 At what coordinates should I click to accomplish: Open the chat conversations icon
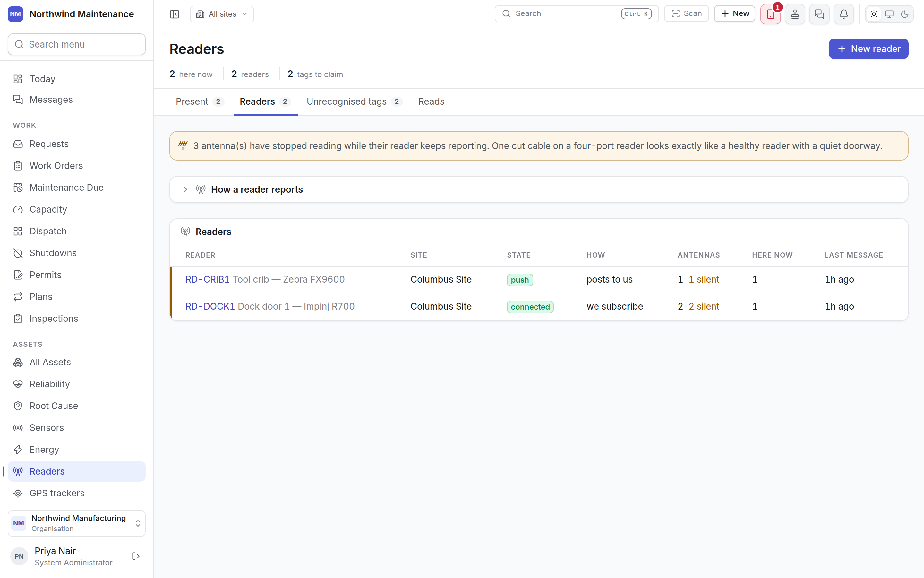point(819,14)
